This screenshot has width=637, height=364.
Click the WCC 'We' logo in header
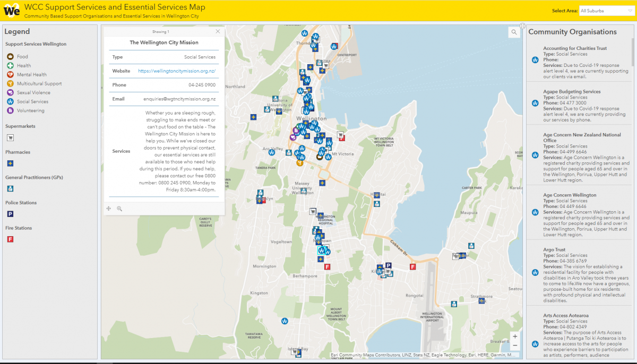(x=12, y=11)
